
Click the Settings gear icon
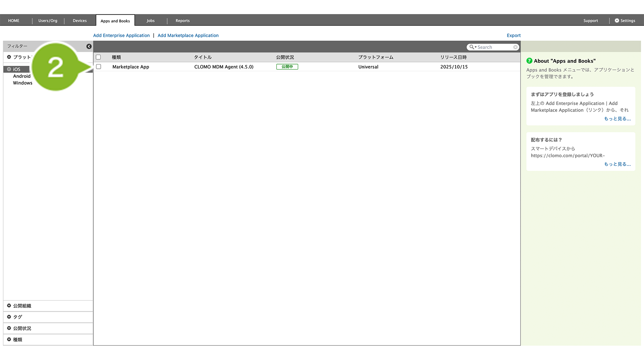coord(617,21)
